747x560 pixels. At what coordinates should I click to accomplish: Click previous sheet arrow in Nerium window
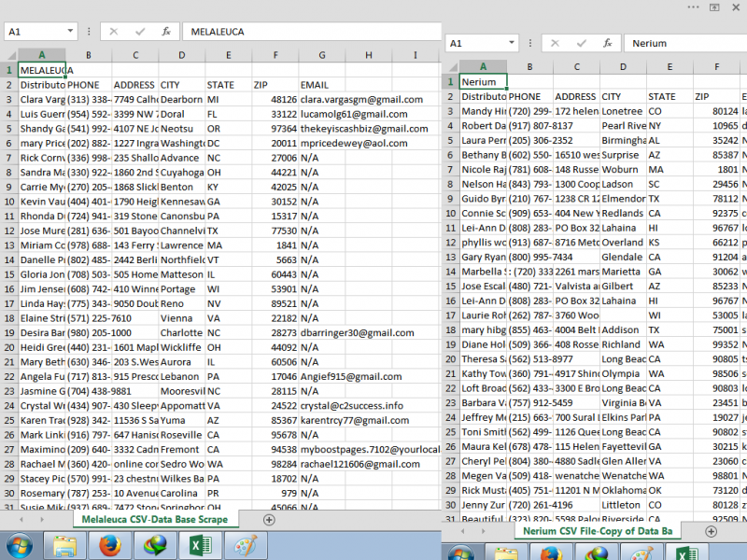(x=462, y=531)
